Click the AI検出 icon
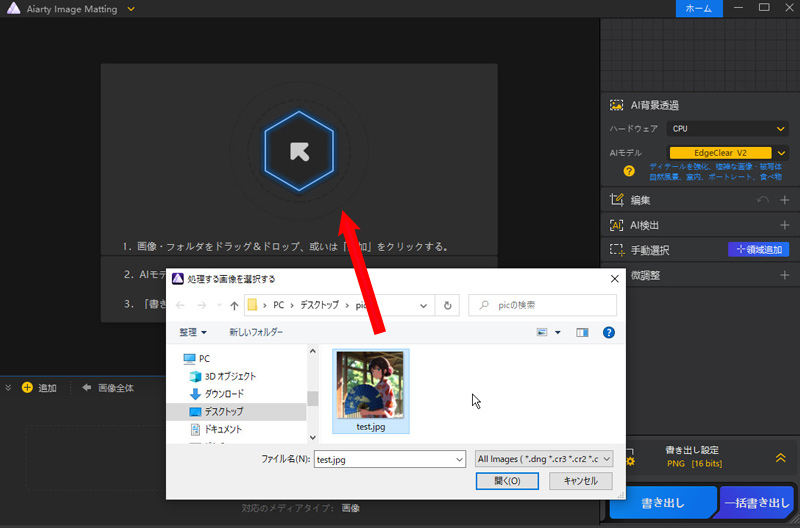The width and height of the screenshot is (800, 528). click(x=616, y=225)
